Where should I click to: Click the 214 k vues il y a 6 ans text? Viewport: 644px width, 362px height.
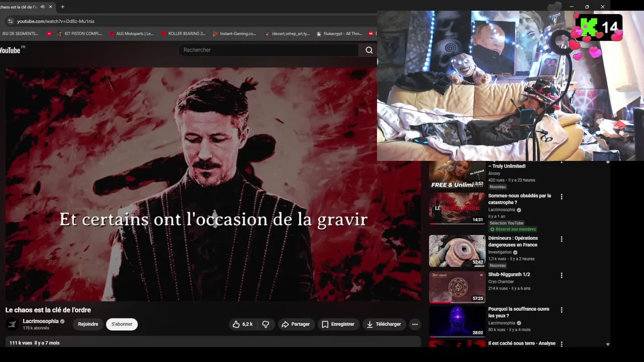click(509, 289)
